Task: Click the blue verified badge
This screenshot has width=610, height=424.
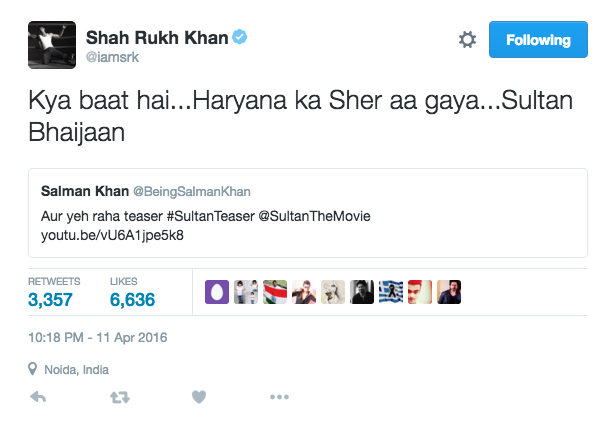Action: tap(240, 38)
